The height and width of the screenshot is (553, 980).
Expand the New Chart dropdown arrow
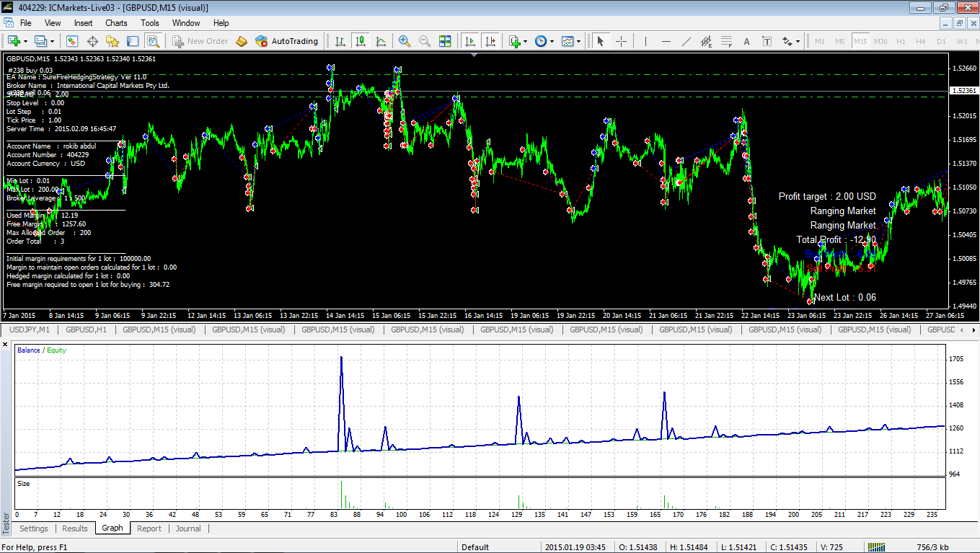click(x=27, y=41)
